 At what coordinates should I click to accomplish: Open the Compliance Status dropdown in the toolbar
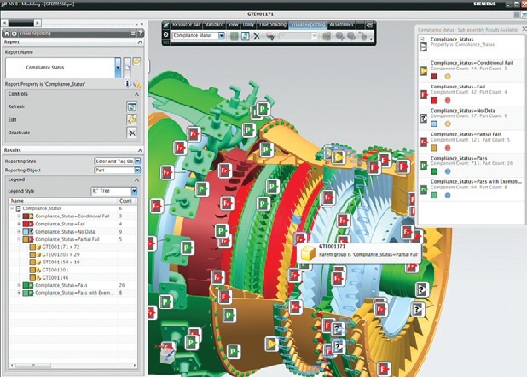(x=221, y=35)
